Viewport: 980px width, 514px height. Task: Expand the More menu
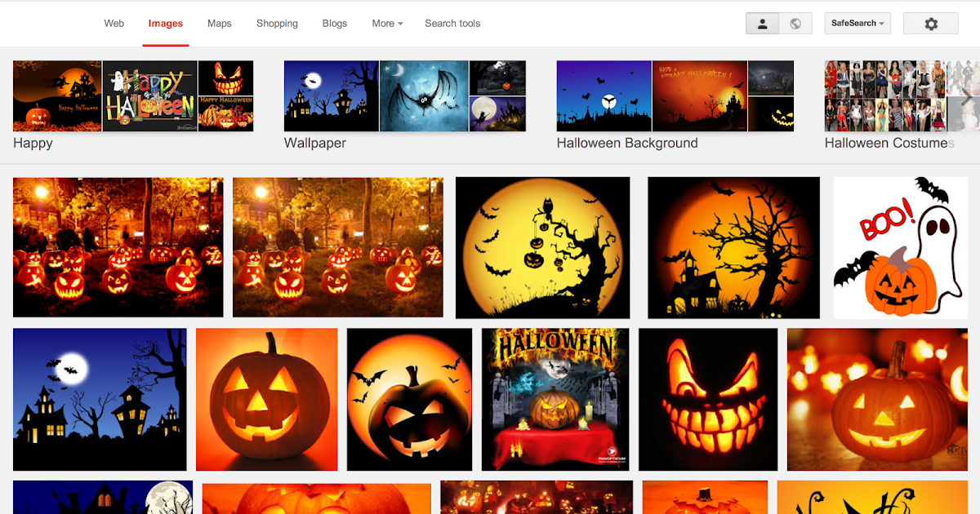click(386, 23)
